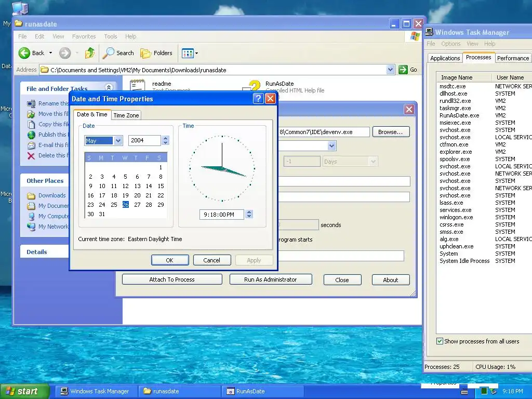Click the About button in RunAsDate
This screenshot has width=532, height=399.
(x=391, y=280)
